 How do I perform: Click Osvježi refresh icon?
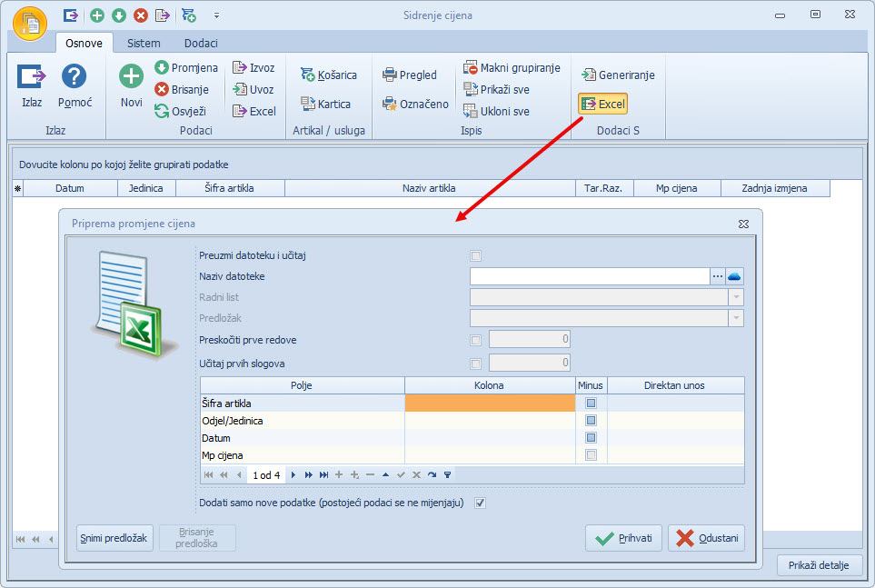pos(162,111)
